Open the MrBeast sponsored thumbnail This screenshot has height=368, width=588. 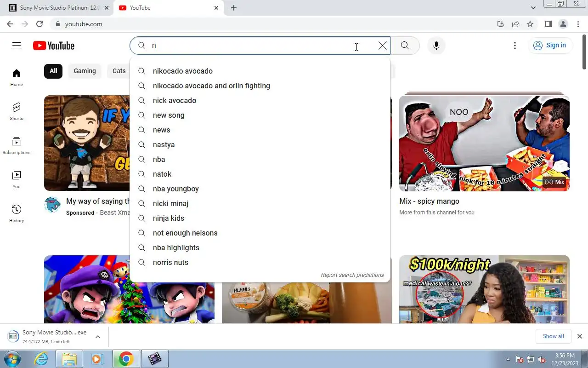(87, 143)
